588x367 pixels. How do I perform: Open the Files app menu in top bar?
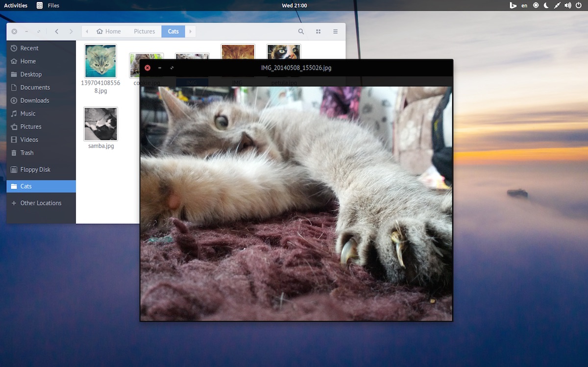48,5
